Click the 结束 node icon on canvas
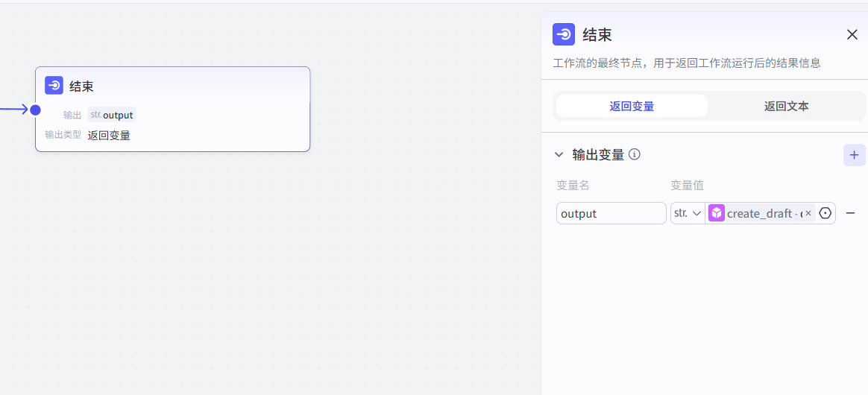 tap(54, 86)
